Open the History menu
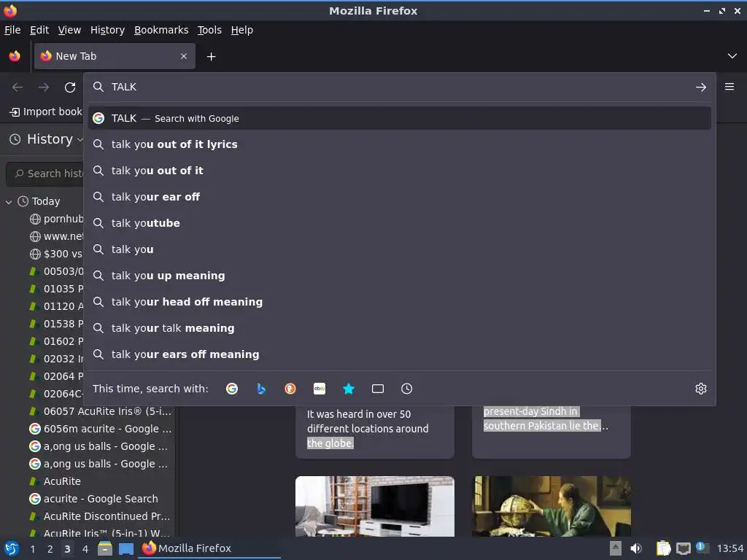The image size is (747, 560). tap(108, 30)
